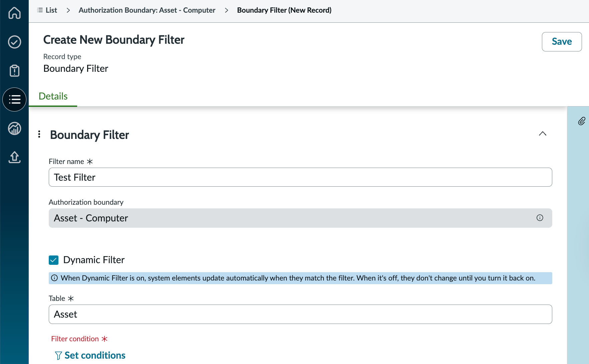Navigate to List breadcrumb
This screenshot has width=589, height=364.
click(x=47, y=10)
